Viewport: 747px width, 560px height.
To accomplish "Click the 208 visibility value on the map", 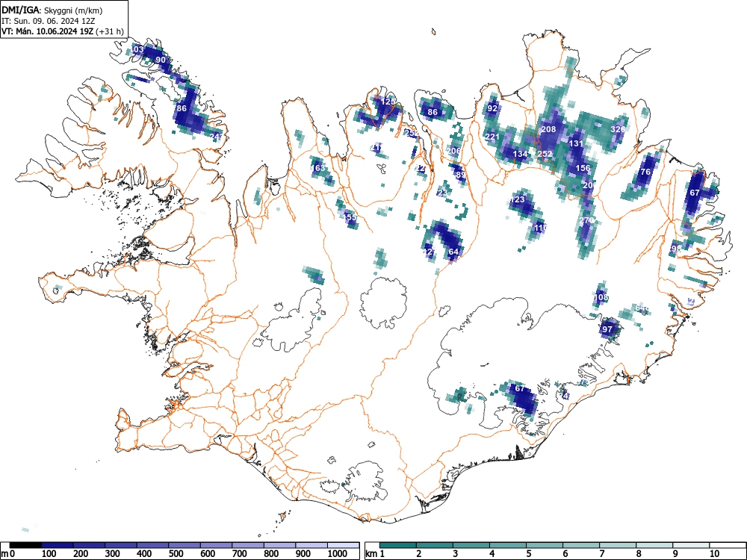I will (548, 129).
